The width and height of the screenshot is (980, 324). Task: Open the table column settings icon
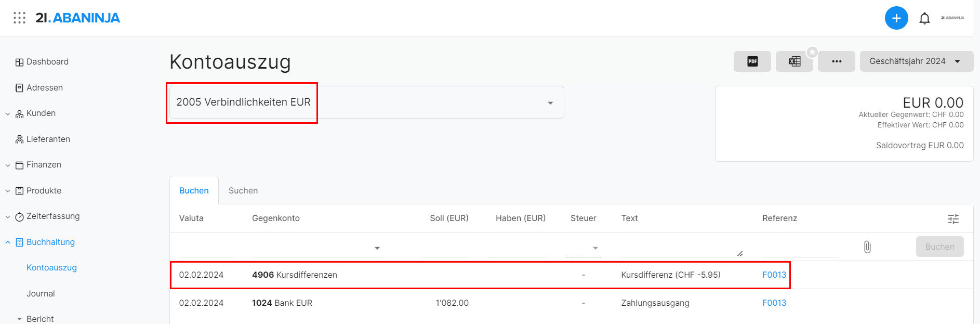point(953,219)
